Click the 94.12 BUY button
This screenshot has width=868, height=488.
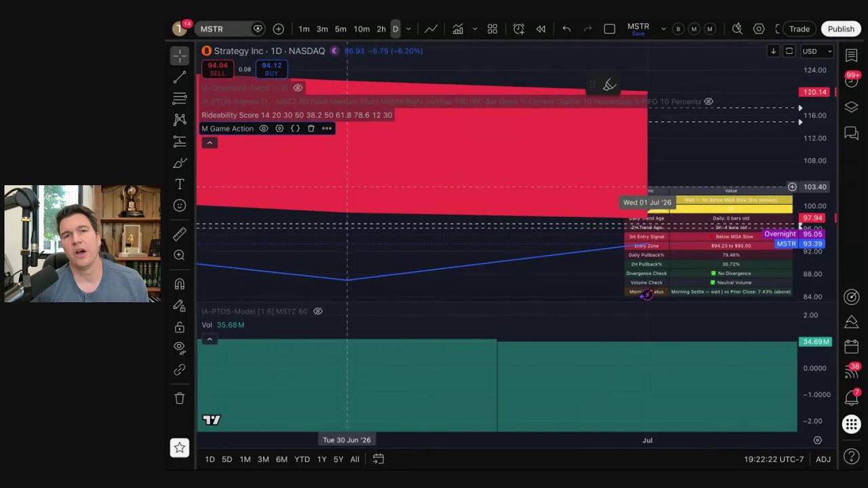pyautogui.click(x=271, y=69)
